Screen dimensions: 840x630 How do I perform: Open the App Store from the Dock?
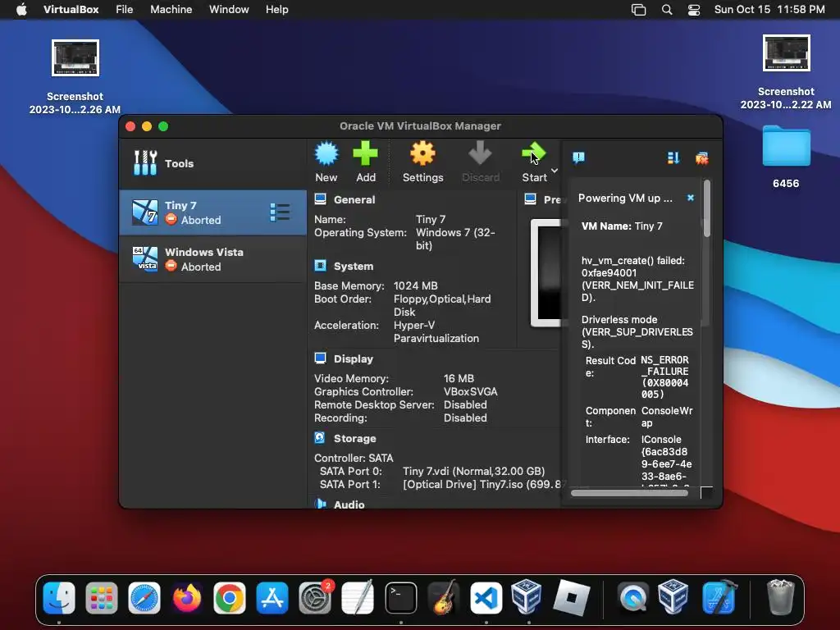click(272, 597)
